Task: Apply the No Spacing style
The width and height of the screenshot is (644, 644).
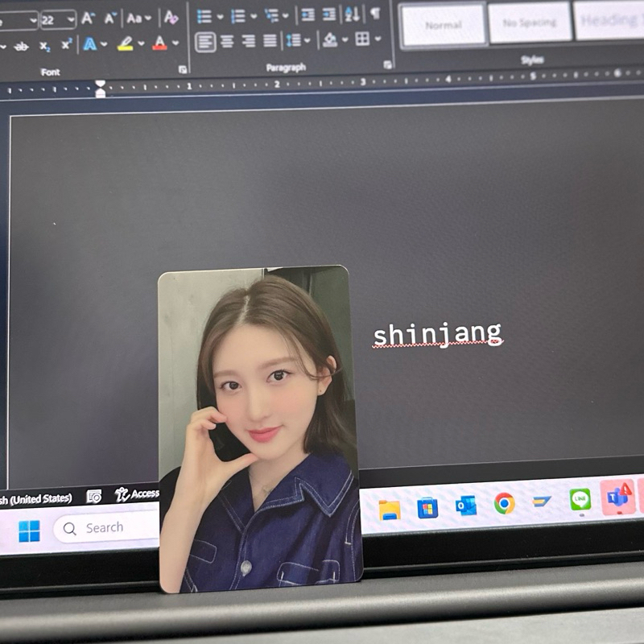Action: coord(529,23)
